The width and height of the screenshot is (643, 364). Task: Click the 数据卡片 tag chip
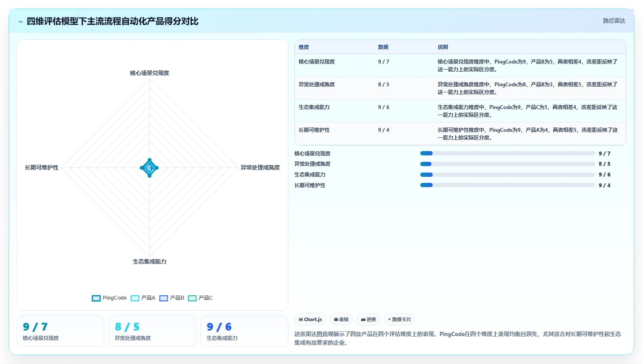pyautogui.click(x=400, y=319)
